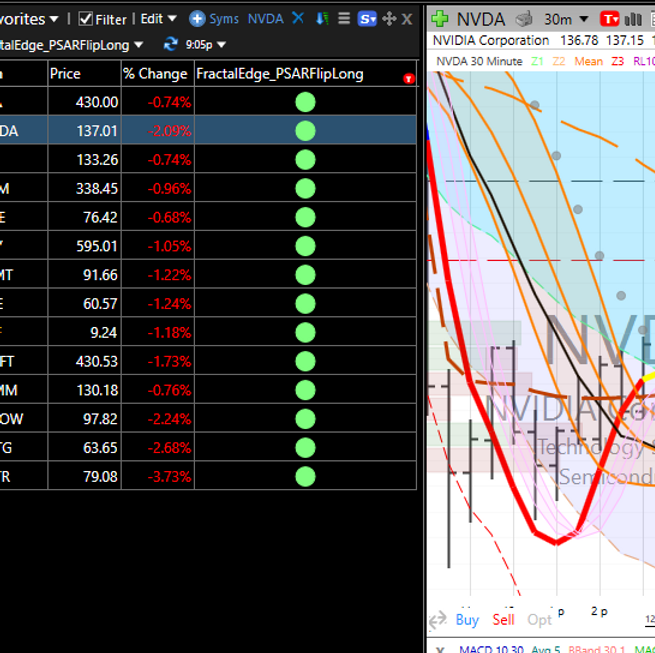655x653 pixels.
Task: Select the 130.18 price cell
Action: (x=84, y=391)
